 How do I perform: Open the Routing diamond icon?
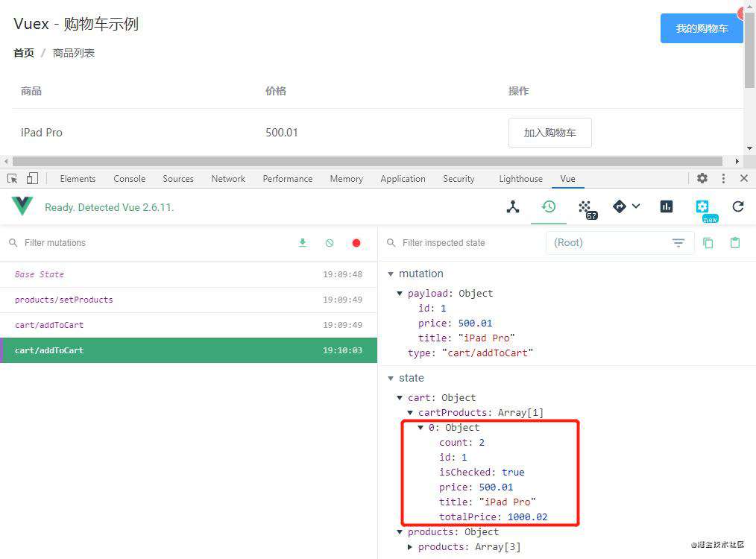coord(619,206)
